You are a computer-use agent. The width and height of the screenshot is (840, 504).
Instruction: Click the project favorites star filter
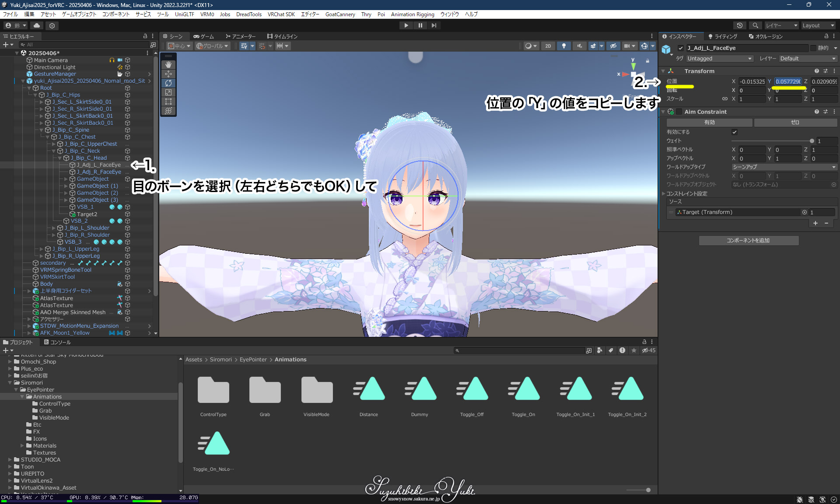[x=633, y=350]
